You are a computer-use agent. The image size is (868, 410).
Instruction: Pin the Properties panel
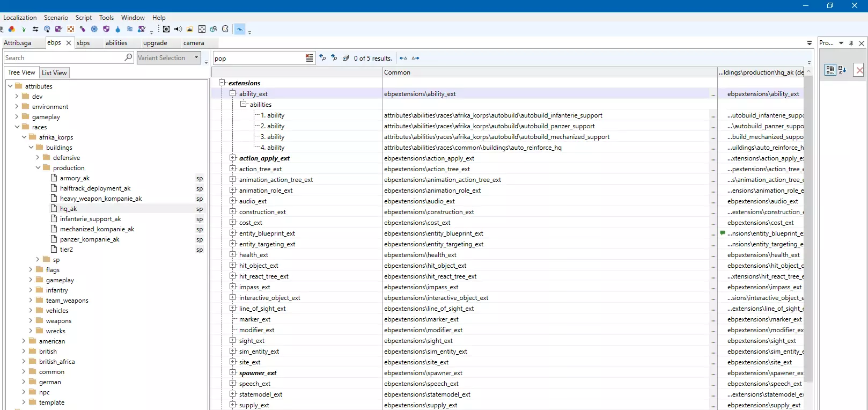[x=851, y=43]
